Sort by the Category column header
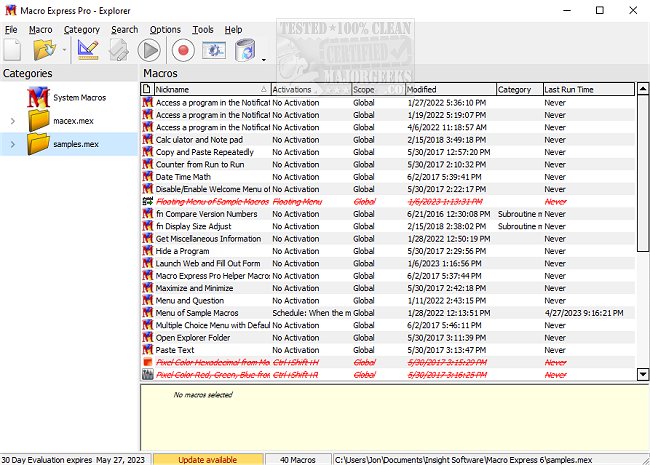This screenshot has width=650, height=465. (519, 89)
